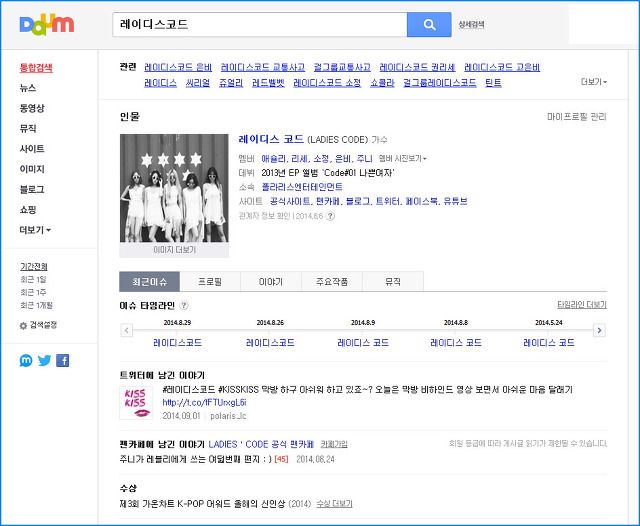Expand 멤버 사진보기 dropdown

coord(402,158)
